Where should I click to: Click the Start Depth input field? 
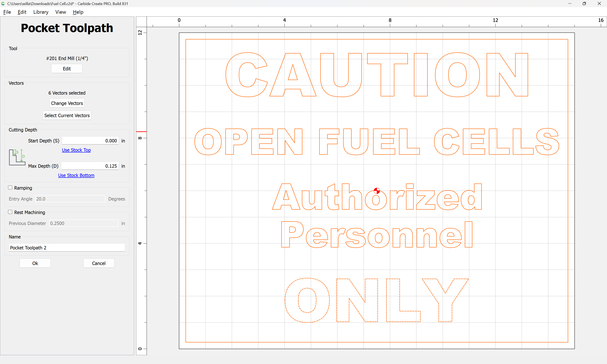tap(90, 141)
